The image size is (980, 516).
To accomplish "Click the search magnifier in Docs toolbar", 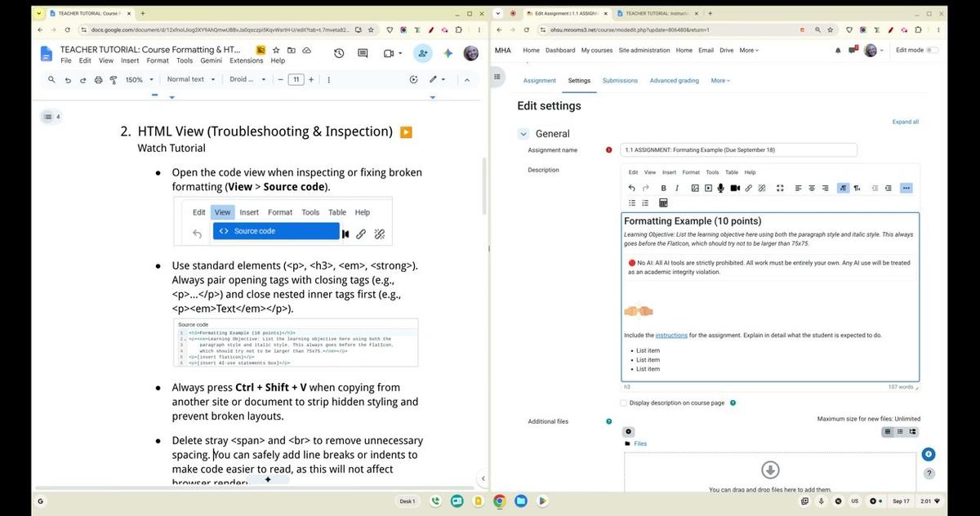I will [x=52, y=80].
